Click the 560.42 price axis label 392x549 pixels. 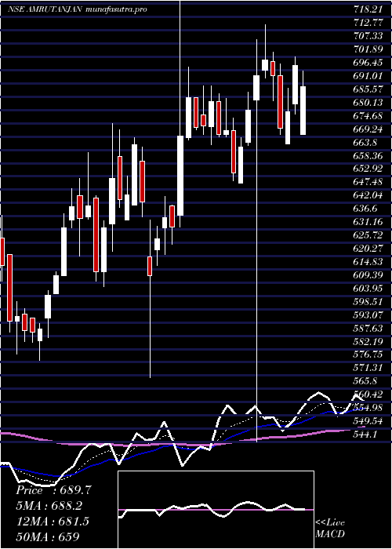(368, 394)
